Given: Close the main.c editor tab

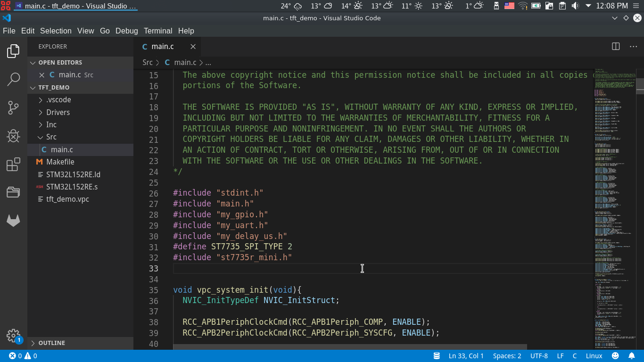Looking at the screenshot, I should click(x=193, y=46).
